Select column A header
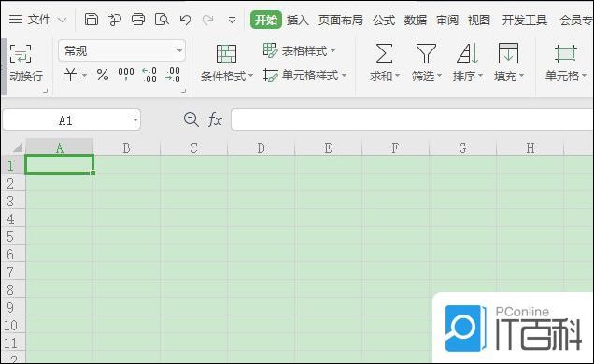The width and height of the screenshot is (594, 364). point(60,147)
